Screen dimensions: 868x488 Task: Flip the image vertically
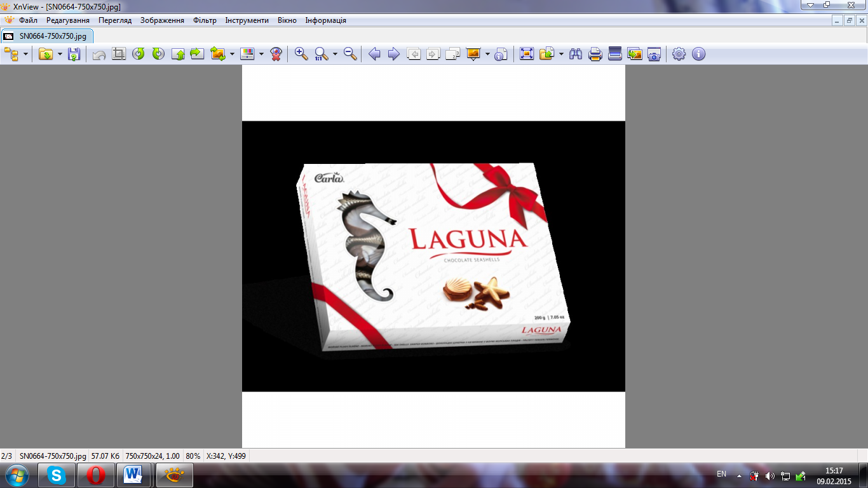(178, 54)
